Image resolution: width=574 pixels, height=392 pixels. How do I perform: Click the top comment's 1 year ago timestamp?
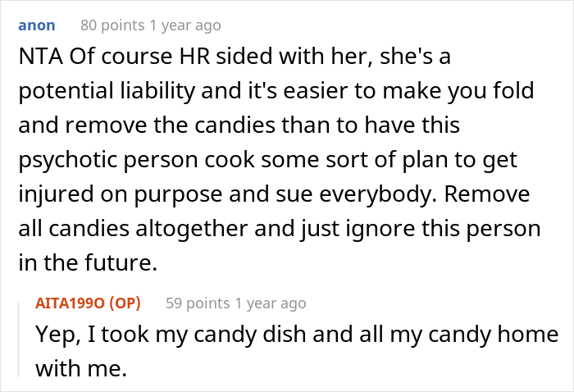pyautogui.click(x=184, y=25)
